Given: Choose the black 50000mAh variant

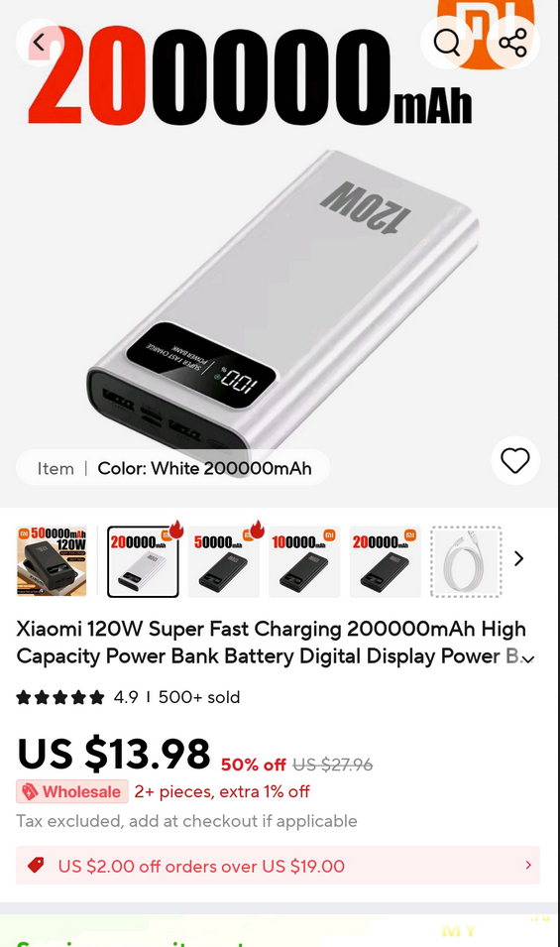Looking at the screenshot, I should pyautogui.click(x=224, y=561).
